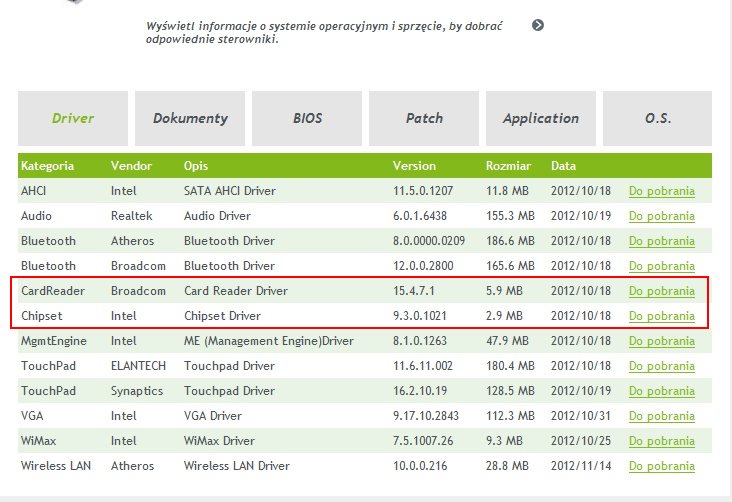Click the 5.9 MB size cell
This screenshot has width=732, height=502.
(504, 291)
